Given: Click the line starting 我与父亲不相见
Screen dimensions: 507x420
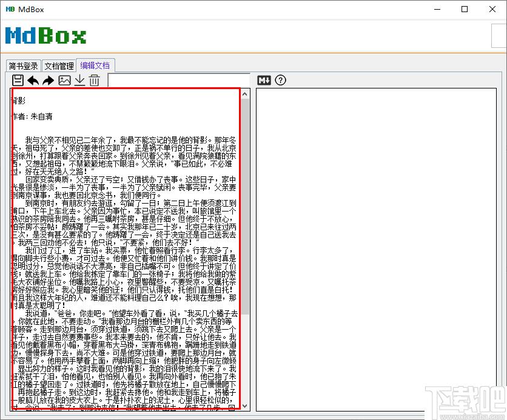Looking at the screenshot, I should click(x=131, y=140).
